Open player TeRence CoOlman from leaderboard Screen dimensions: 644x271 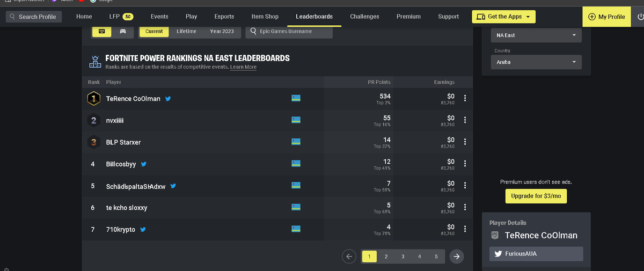133,99
